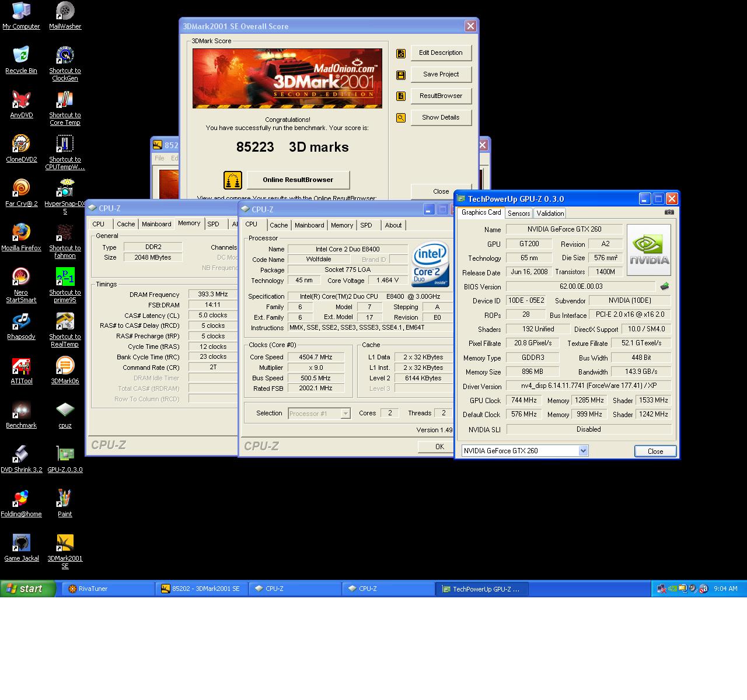
Task: Open the Mainboard tab in front CPU-Z
Action: 309,225
